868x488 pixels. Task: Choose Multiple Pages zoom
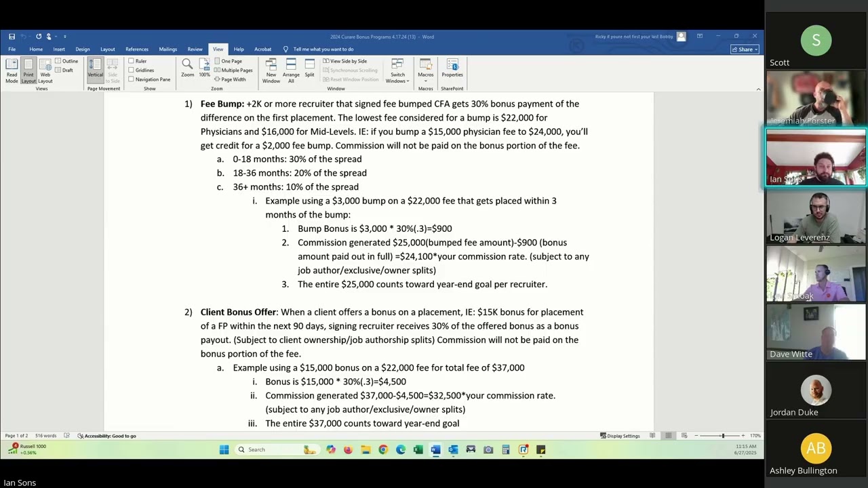233,70
